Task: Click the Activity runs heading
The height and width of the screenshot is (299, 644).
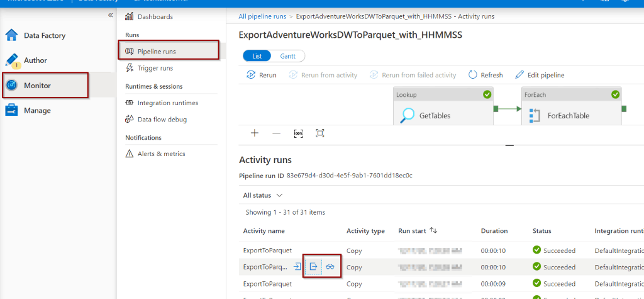Action: coord(265,160)
